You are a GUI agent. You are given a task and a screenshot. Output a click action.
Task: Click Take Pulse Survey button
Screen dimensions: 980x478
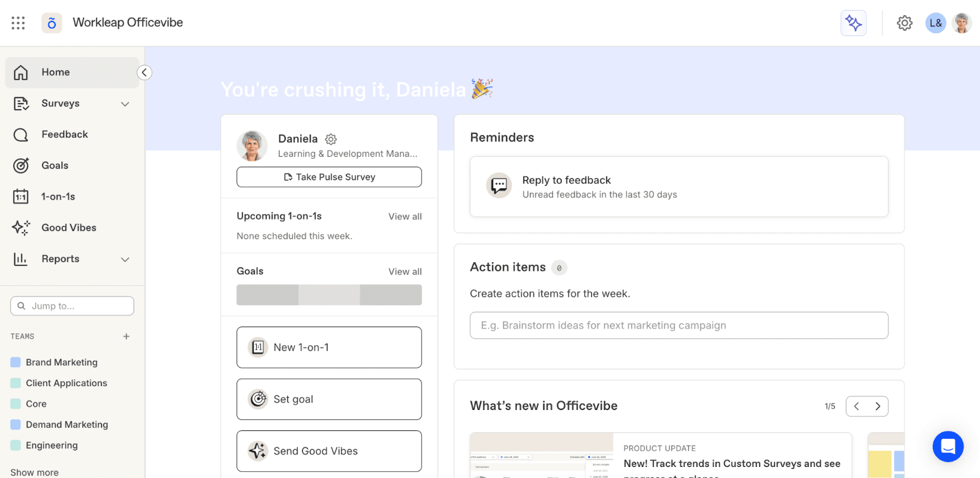(x=329, y=177)
